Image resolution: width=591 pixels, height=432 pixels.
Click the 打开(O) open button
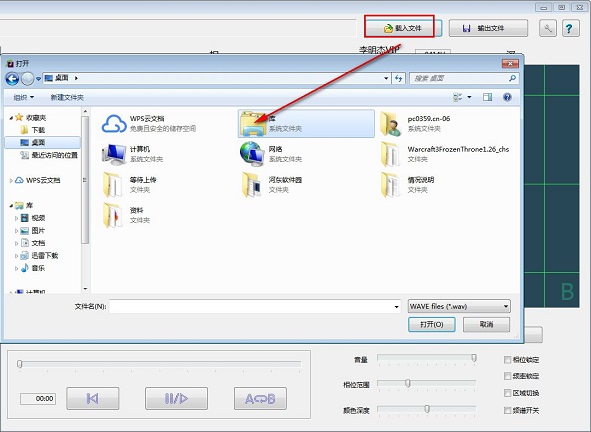pos(432,324)
